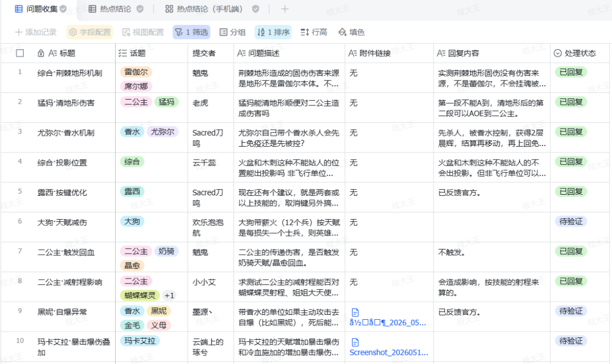Screen dimensions: 612x364
Task: Select submitter cell 云千蕊
Action: tap(211, 167)
